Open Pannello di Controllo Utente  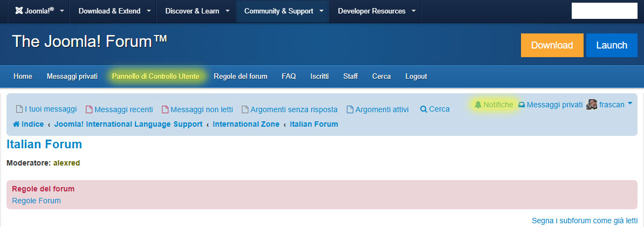(x=156, y=77)
